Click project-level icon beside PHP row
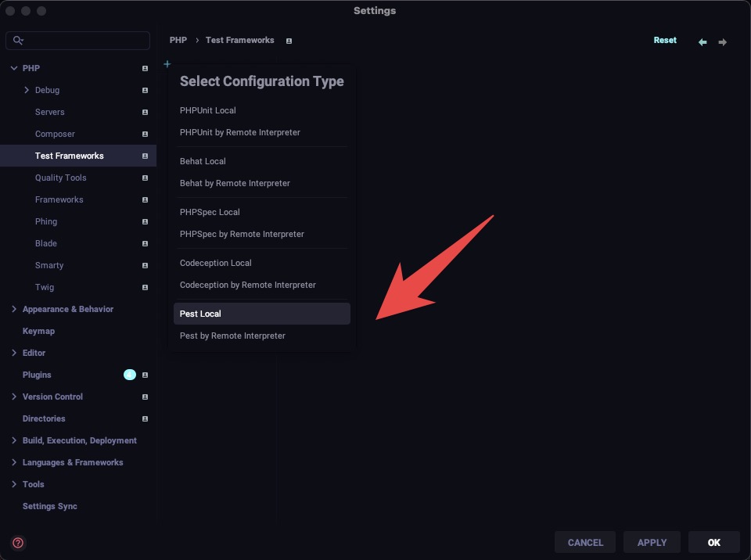751x560 pixels. pyautogui.click(x=145, y=69)
